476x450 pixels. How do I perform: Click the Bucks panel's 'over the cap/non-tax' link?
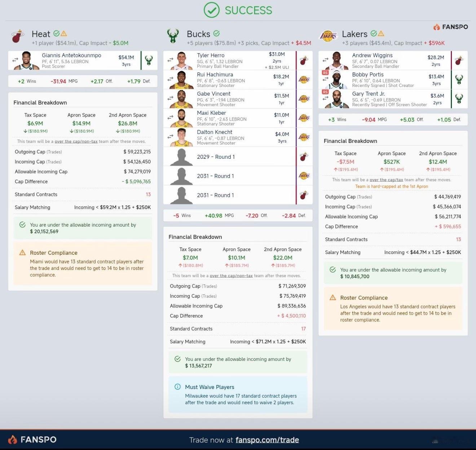pyautogui.click(x=231, y=276)
